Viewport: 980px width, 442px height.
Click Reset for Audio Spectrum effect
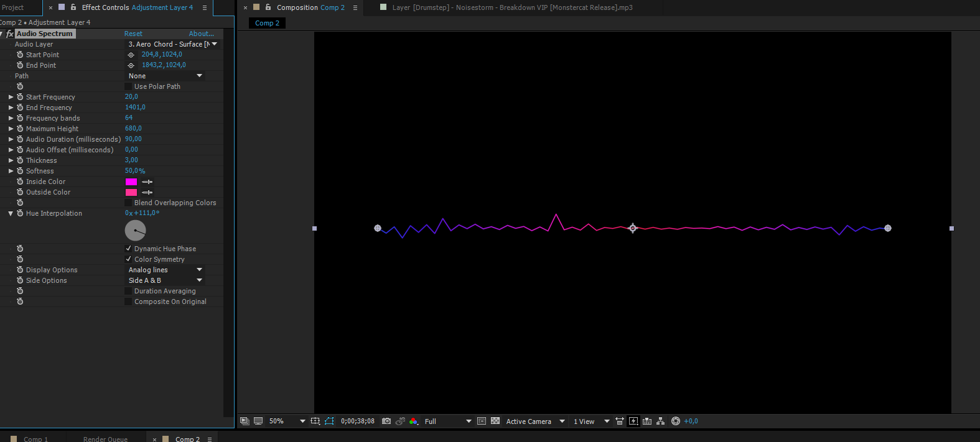point(133,34)
